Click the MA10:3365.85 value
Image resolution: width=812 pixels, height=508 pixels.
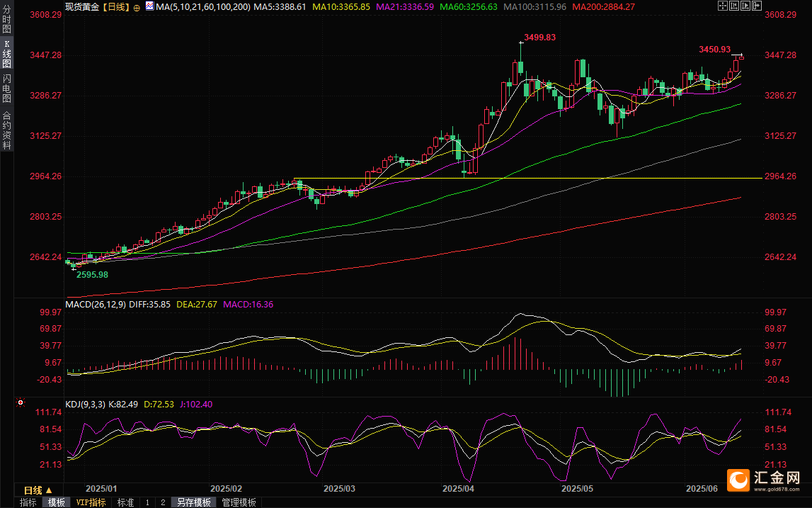coord(341,7)
